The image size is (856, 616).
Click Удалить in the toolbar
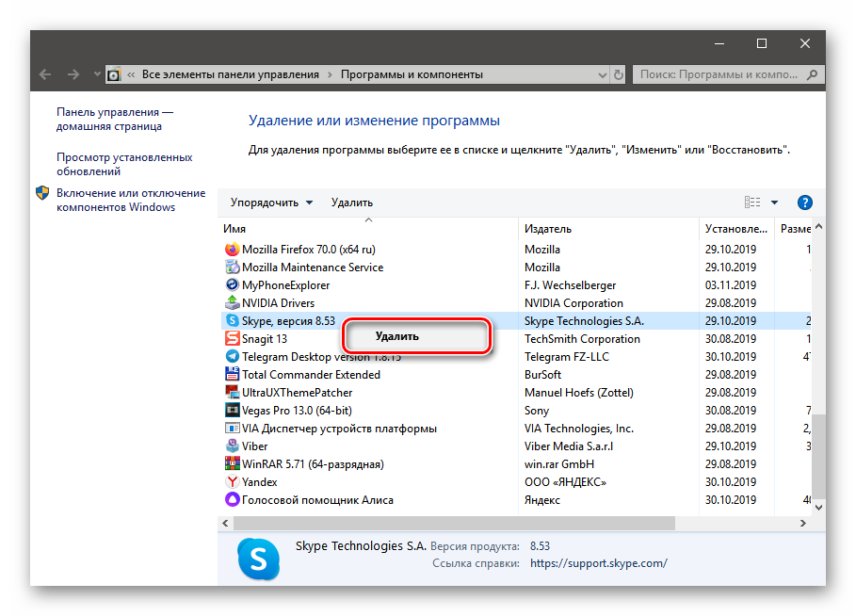pyautogui.click(x=351, y=203)
